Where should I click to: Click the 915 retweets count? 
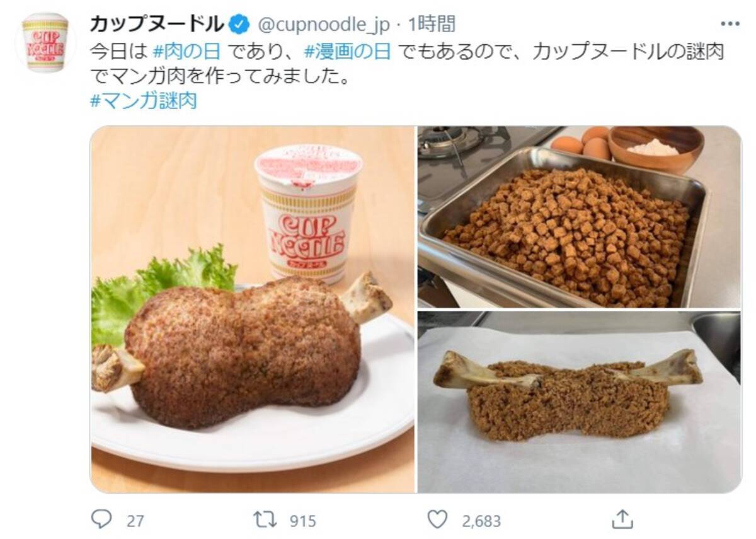(302, 521)
